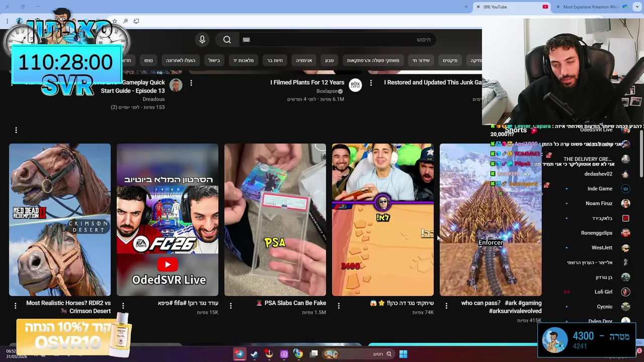644x362 pixels.
Task: Open Noam Firuz subscription
Action: 598,203
